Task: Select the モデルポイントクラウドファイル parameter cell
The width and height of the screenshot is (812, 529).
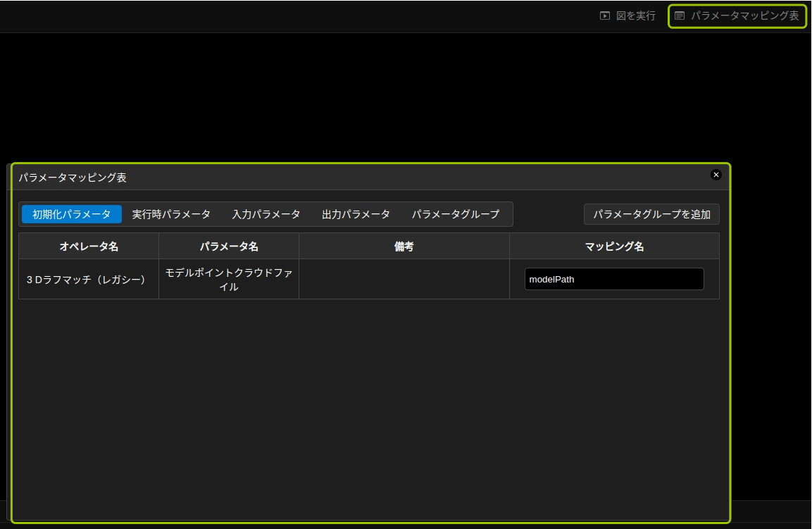Action: (229, 280)
